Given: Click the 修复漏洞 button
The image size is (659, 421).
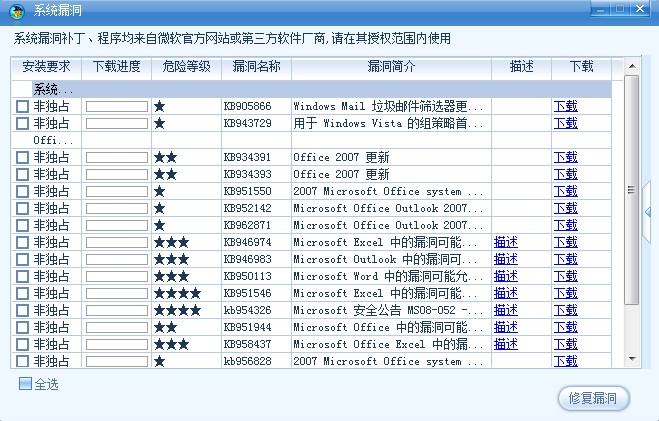Looking at the screenshot, I should (x=593, y=398).
